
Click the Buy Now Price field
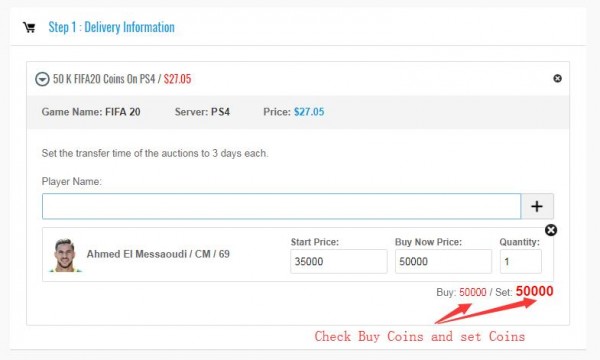click(443, 261)
